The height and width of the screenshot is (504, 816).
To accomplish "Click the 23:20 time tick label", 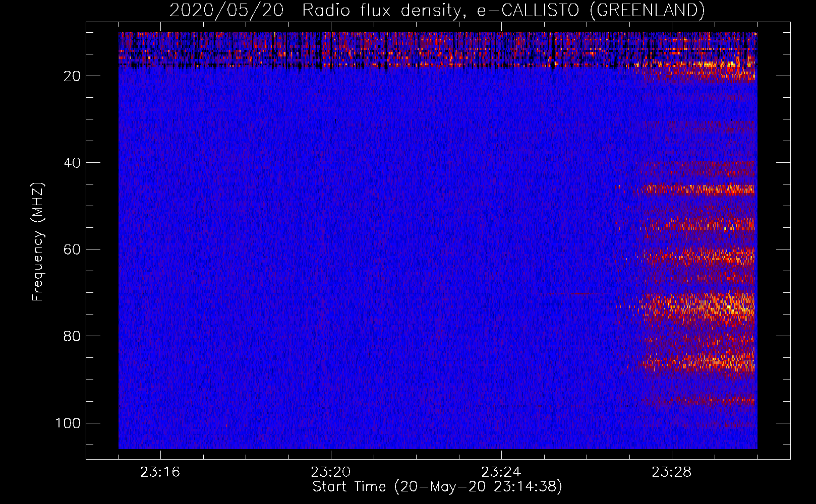I will [x=331, y=472].
